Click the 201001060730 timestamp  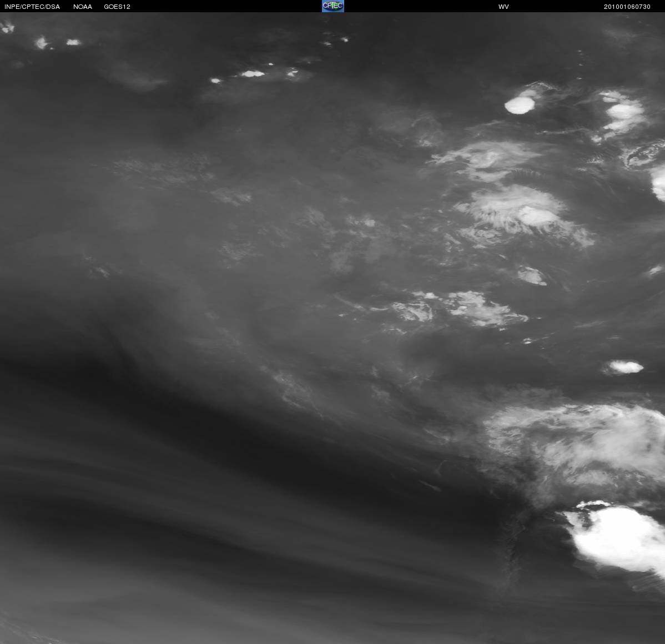tap(627, 7)
